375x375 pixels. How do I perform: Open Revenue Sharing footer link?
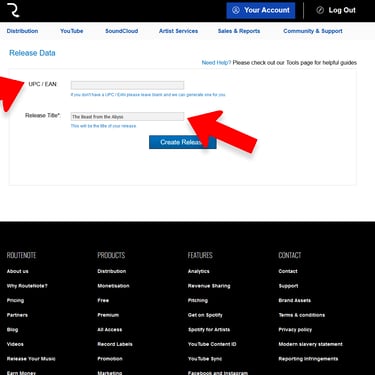[209, 286]
